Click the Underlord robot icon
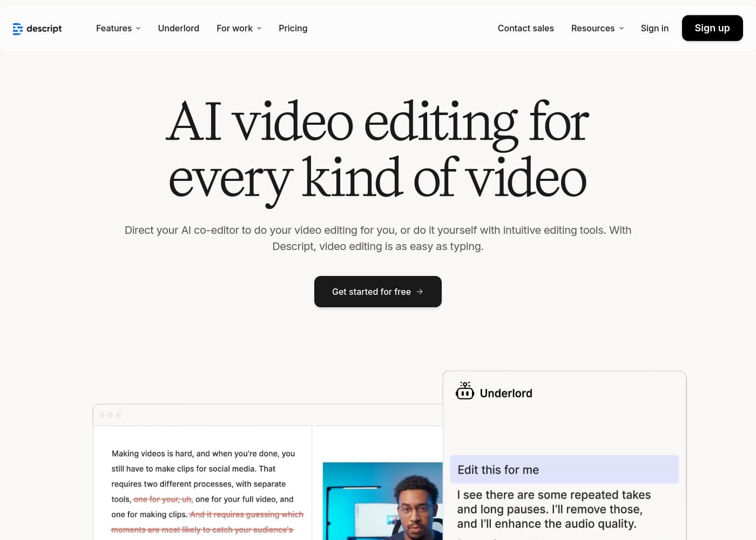 [x=464, y=391]
